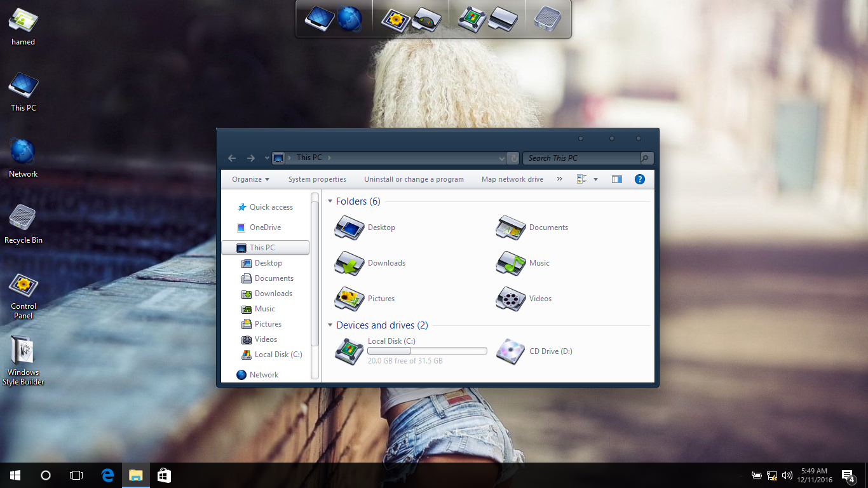The image size is (868, 488).
Task: Collapse the Folders (6) group
Action: click(330, 201)
